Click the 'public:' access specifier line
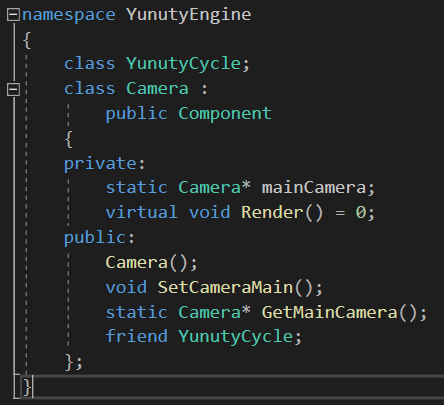Viewport: 444px width, 405px height. pyautogui.click(x=99, y=238)
